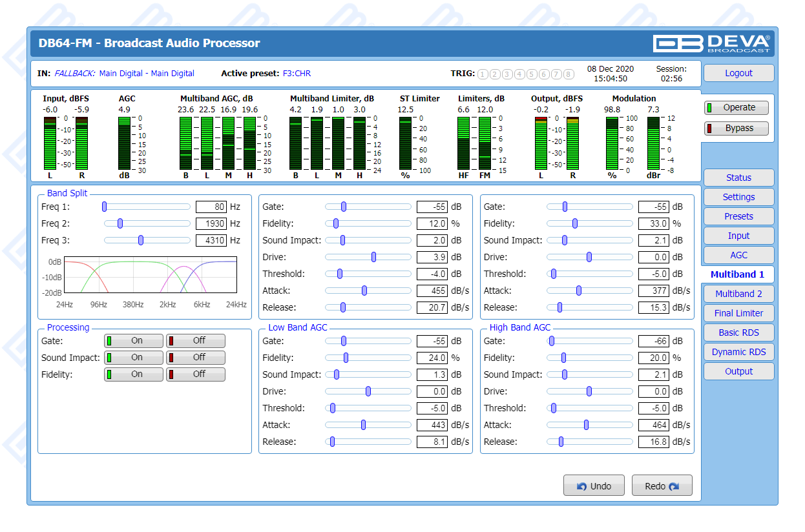Click the High Band AGC Attack value field

click(653, 425)
